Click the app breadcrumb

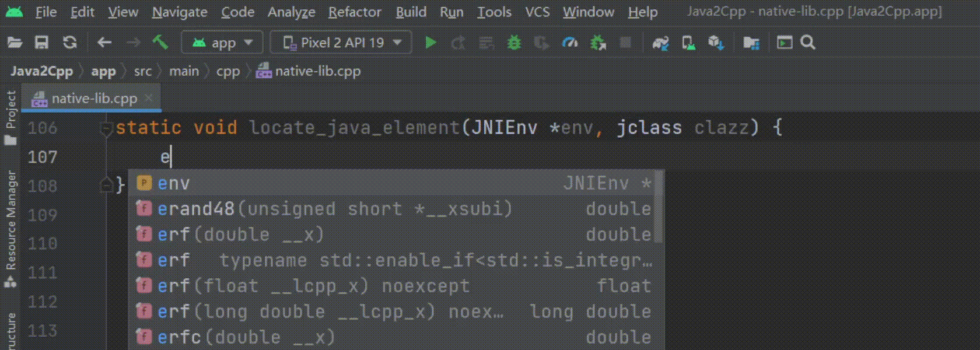(x=103, y=71)
